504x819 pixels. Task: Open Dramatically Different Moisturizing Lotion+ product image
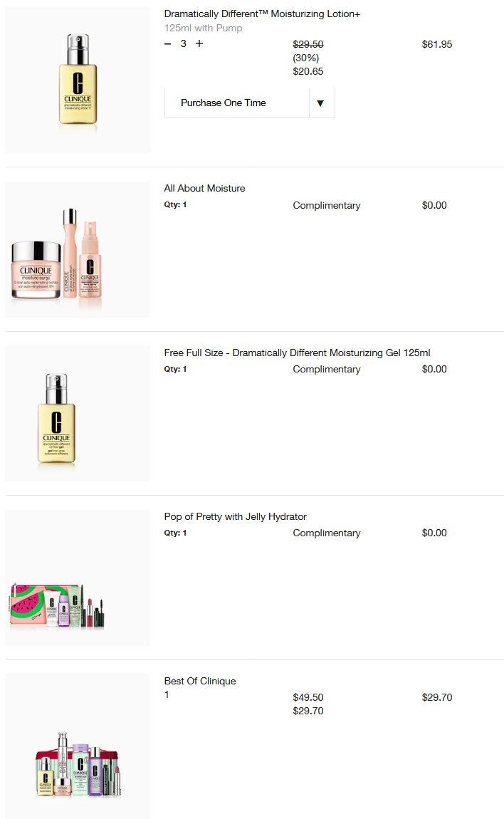pyautogui.click(x=78, y=79)
